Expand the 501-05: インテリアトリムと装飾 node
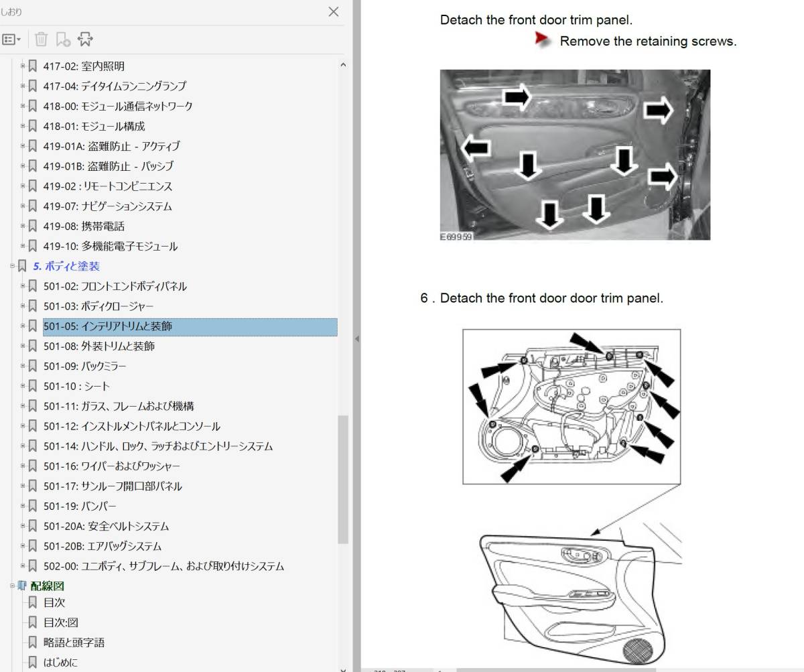 22,326
